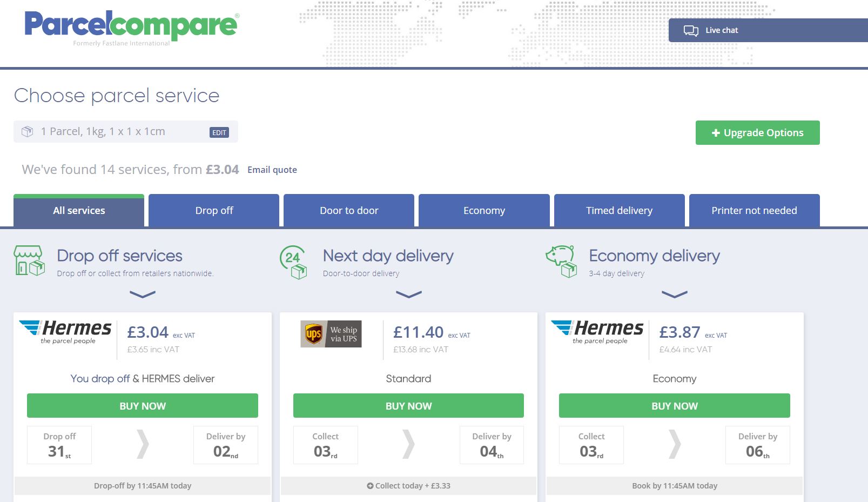Click the plus icon on Upgrade Options
Image resolution: width=868 pixels, height=502 pixels.
click(716, 133)
